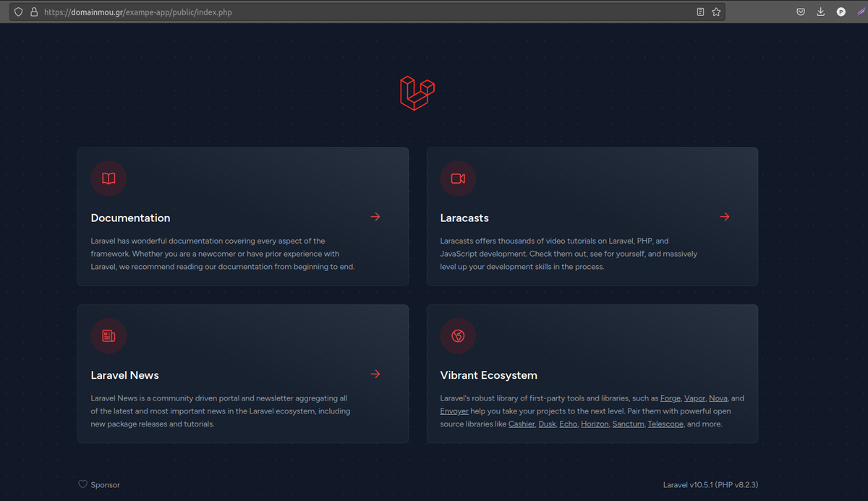The height and width of the screenshot is (501, 868).
Task: Click the heart icon next to Sponsor
Action: coord(82,484)
